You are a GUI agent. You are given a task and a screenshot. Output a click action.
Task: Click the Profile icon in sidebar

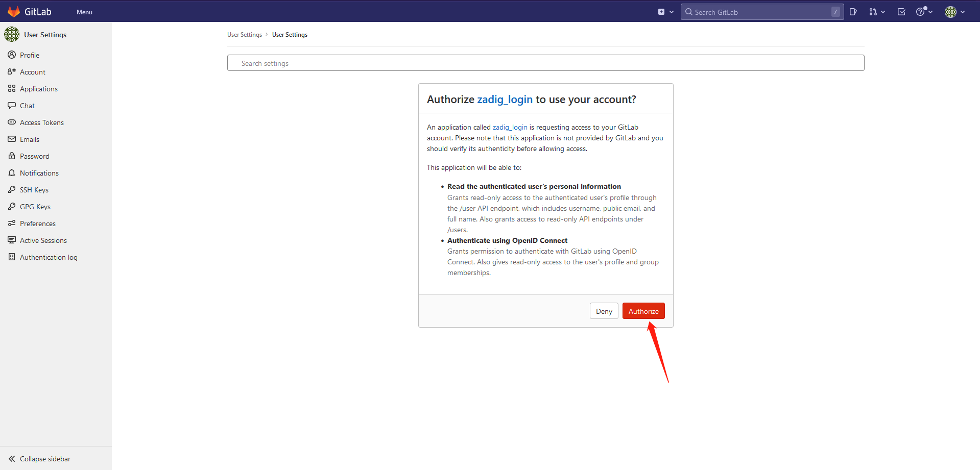click(x=12, y=55)
